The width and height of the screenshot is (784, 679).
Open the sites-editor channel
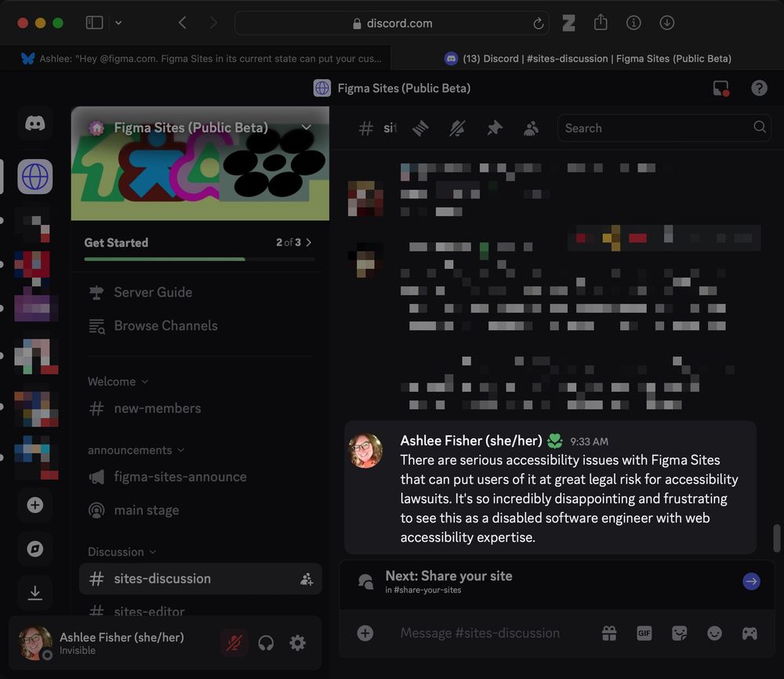[x=200, y=611]
